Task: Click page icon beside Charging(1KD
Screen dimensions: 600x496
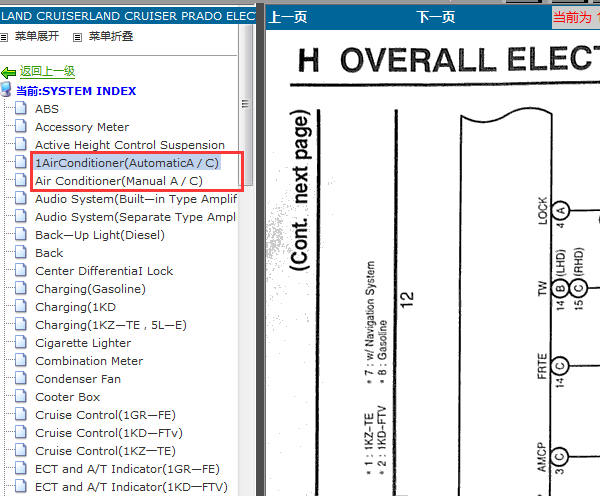Action: click(x=21, y=306)
